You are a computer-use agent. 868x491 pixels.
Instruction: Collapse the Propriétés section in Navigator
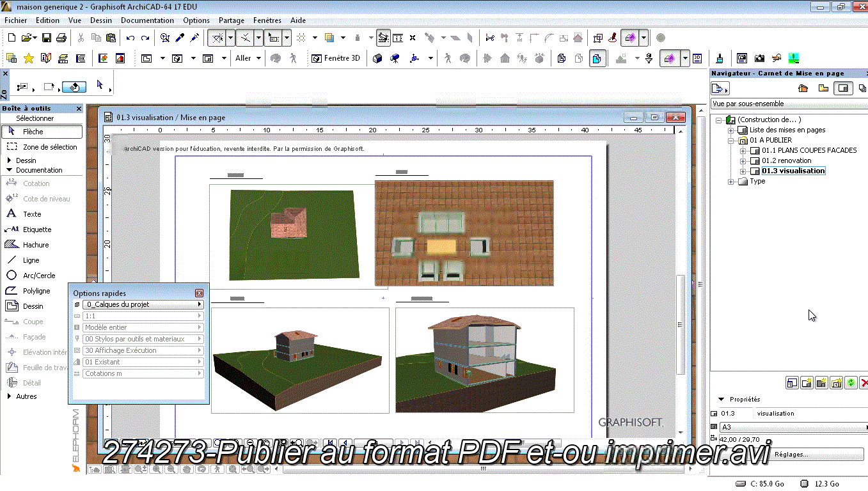pyautogui.click(x=722, y=399)
